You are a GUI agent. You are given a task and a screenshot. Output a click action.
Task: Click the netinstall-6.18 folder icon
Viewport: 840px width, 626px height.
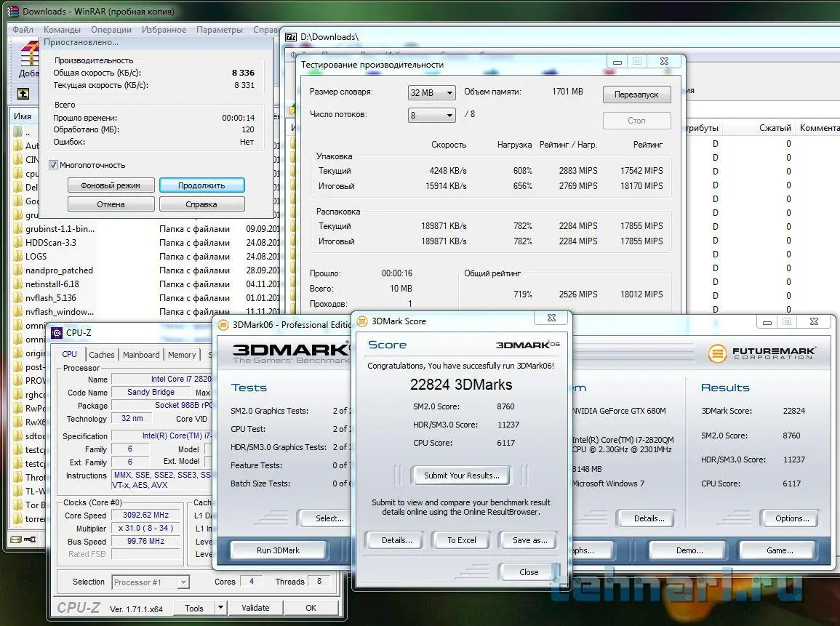18,284
